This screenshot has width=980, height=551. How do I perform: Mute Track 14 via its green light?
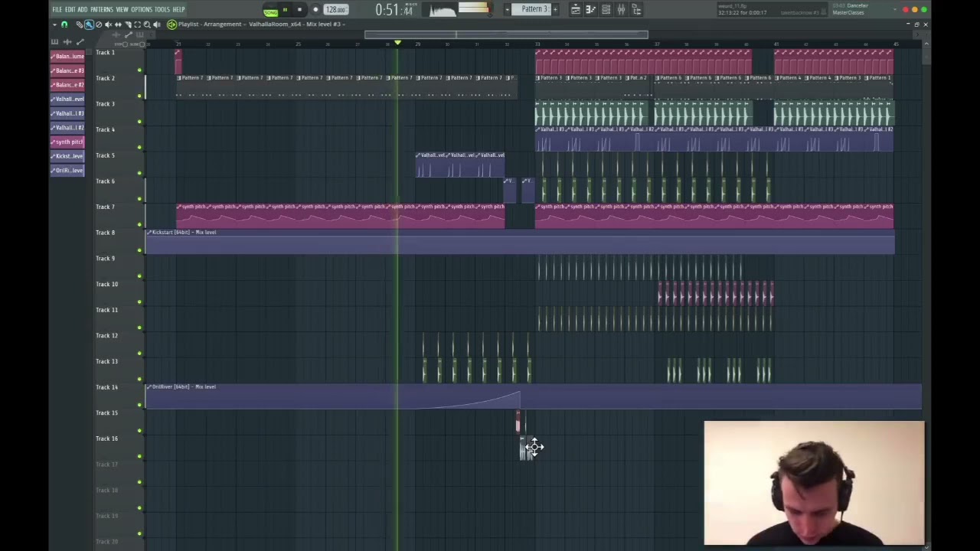[x=139, y=404]
